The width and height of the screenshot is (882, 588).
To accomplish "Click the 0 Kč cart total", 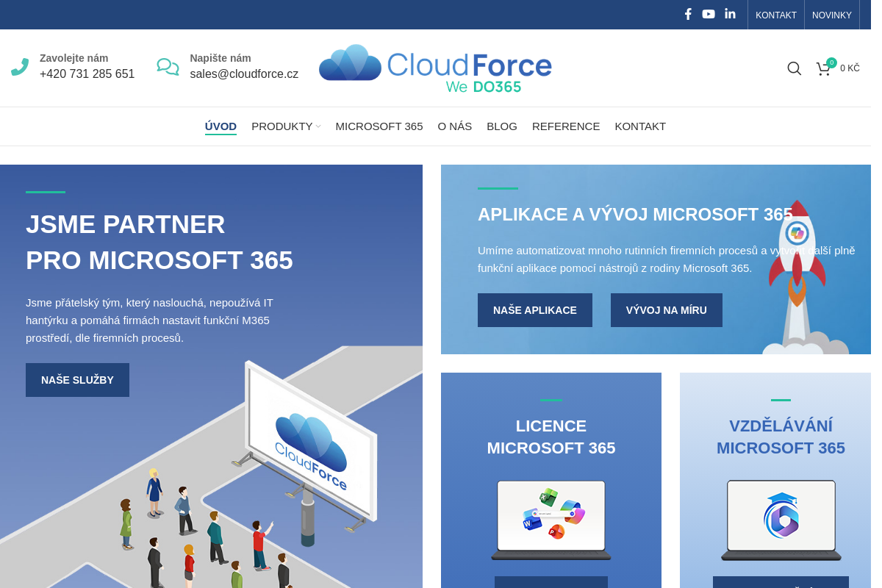I will click(850, 68).
